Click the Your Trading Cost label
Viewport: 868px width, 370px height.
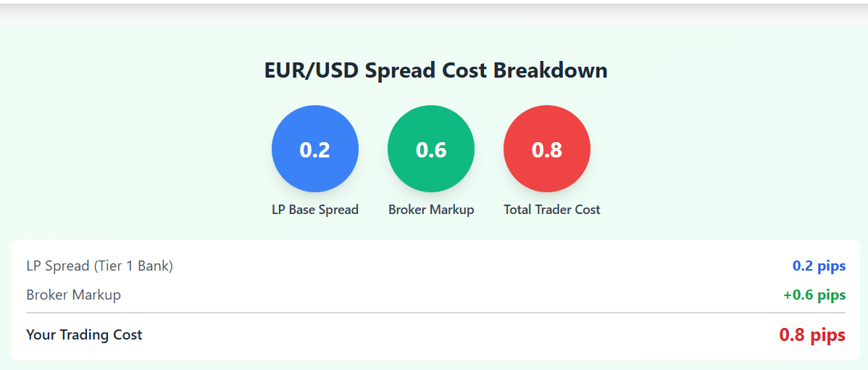84,335
